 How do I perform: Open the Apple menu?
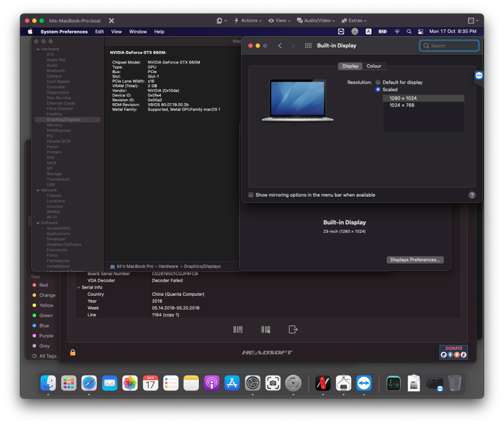(30, 32)
